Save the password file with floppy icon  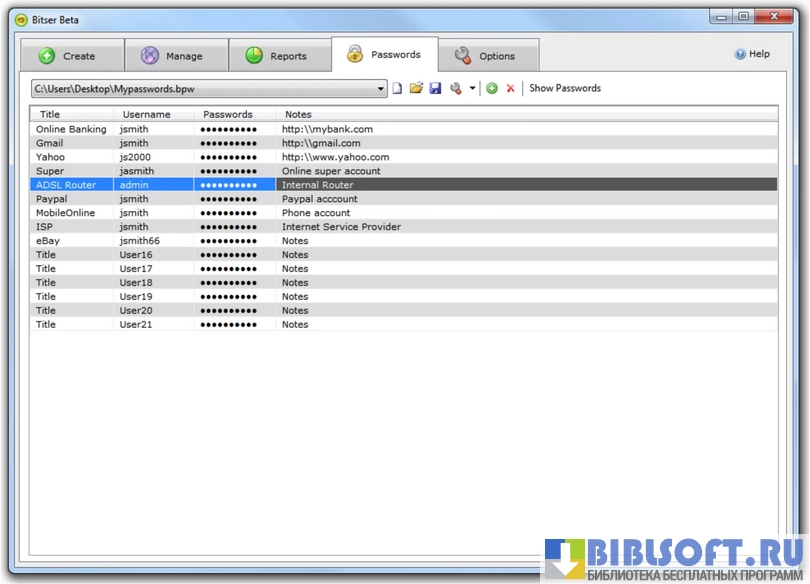tap(435, 89)
